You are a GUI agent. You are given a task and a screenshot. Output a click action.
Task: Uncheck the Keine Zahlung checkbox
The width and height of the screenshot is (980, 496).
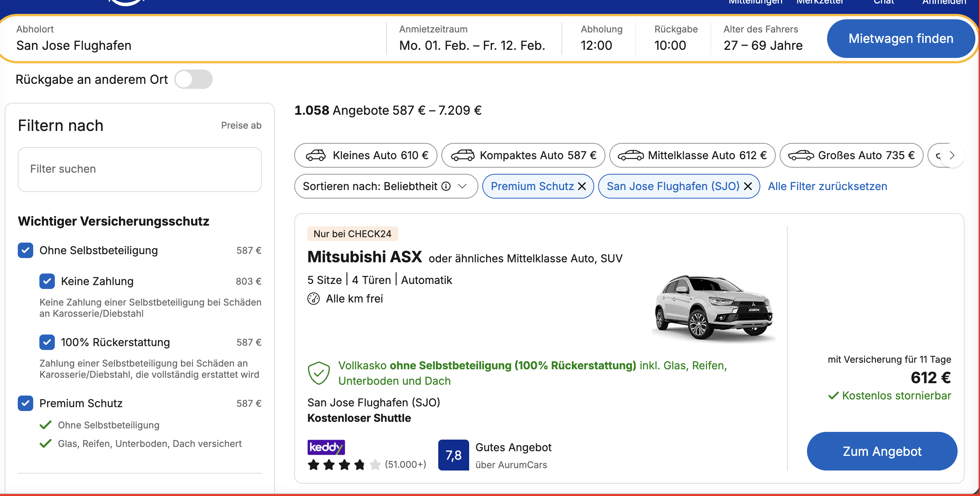(47, 281)
